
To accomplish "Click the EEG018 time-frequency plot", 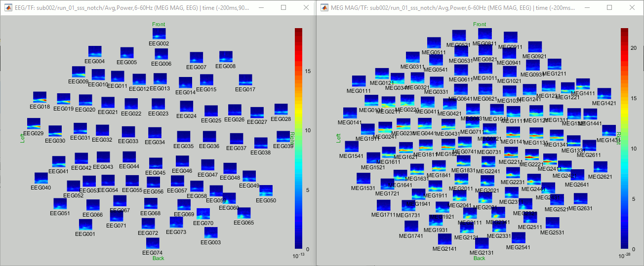I will point(40,97).
